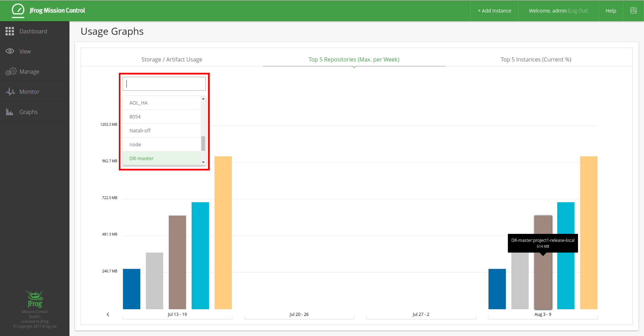Open Top 5 Instances (Current %) tab

point(536,60)
